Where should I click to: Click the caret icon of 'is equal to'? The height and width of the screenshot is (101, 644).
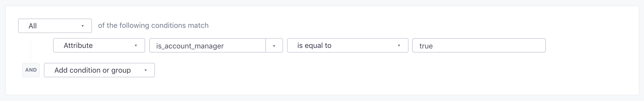point(399,46)
